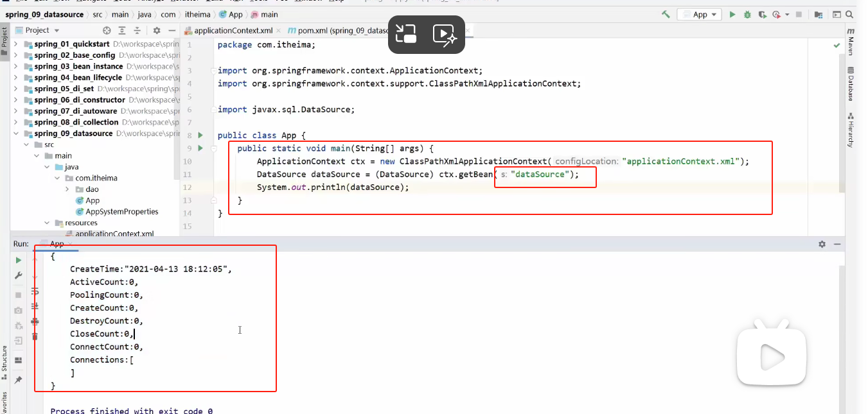This screenshot has height=414, width=868.
Task: Open the Database tool window
Action: [x=851, y=83]
